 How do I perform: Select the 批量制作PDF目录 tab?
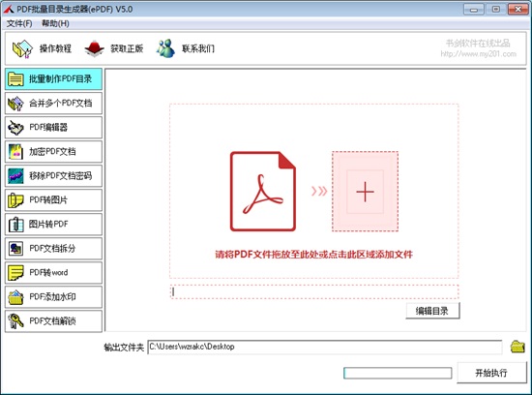pos(53,79)
